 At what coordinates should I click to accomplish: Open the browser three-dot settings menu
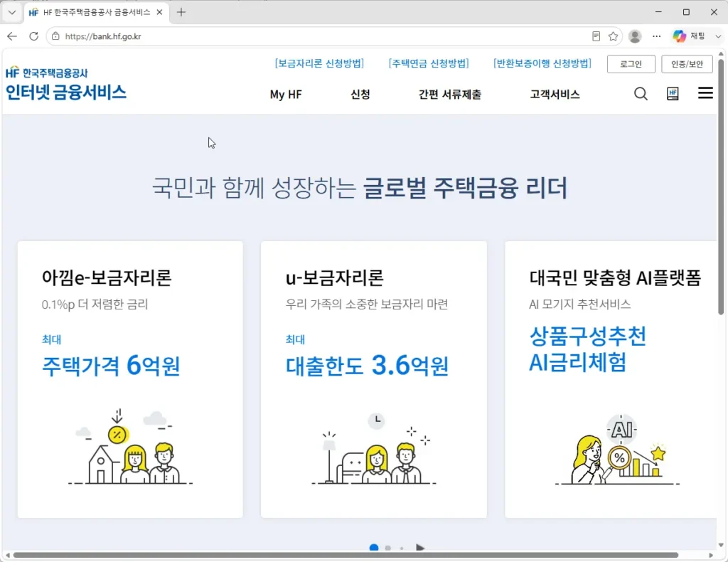656,36
